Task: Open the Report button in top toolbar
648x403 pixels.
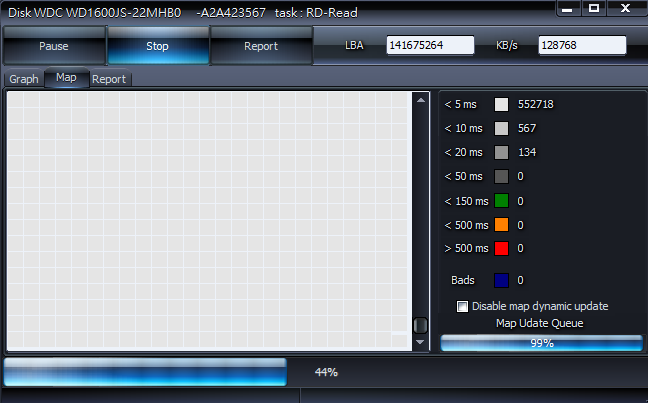Action: click(x=261, y=46)
